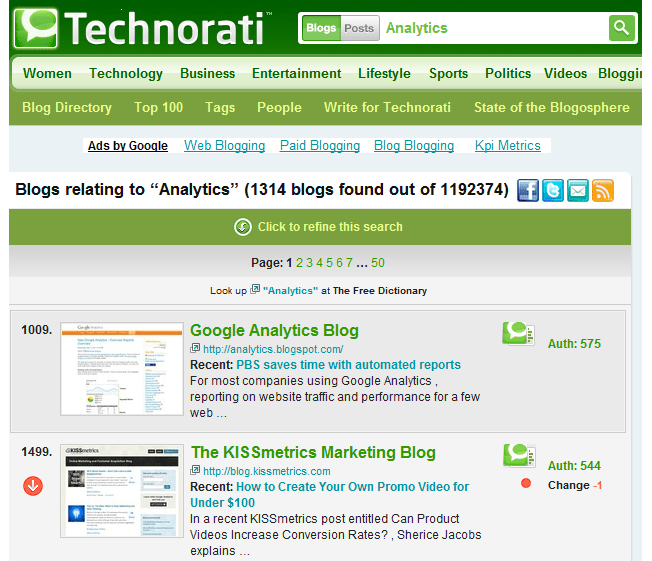652x561 pixels.
Task: Open How to Create Your Own Promo Video post
Action: [x=329, y=494]
